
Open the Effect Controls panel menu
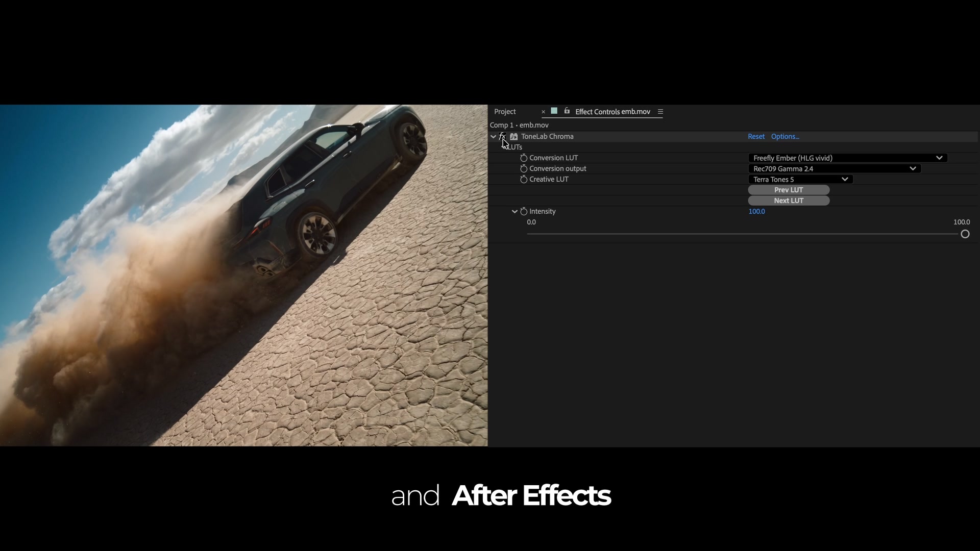point(660,112)
